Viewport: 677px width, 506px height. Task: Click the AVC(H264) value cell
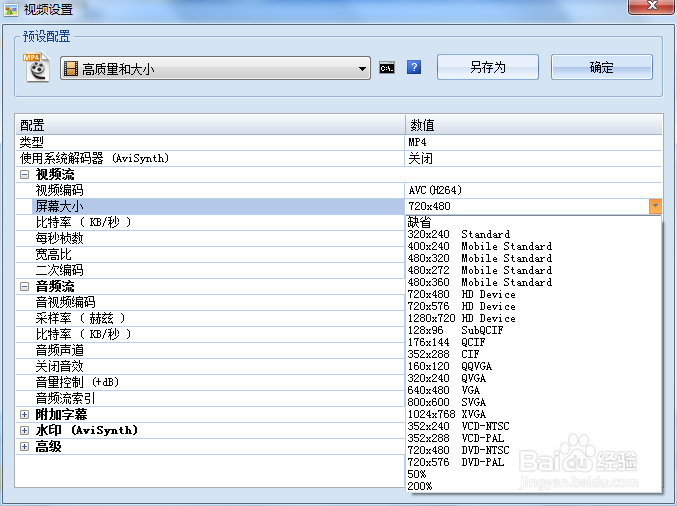click(x=534, y=190)
